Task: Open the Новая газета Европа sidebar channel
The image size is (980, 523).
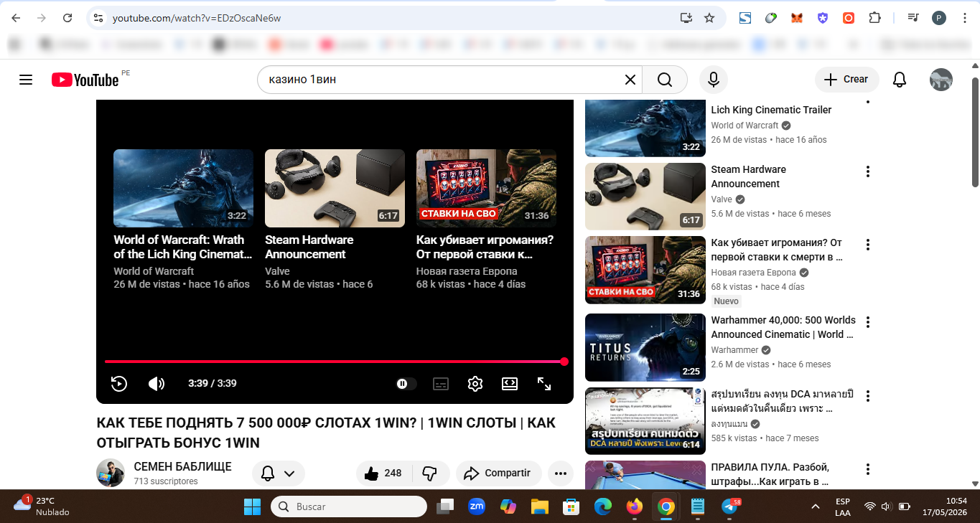Action: coord(753,273)
